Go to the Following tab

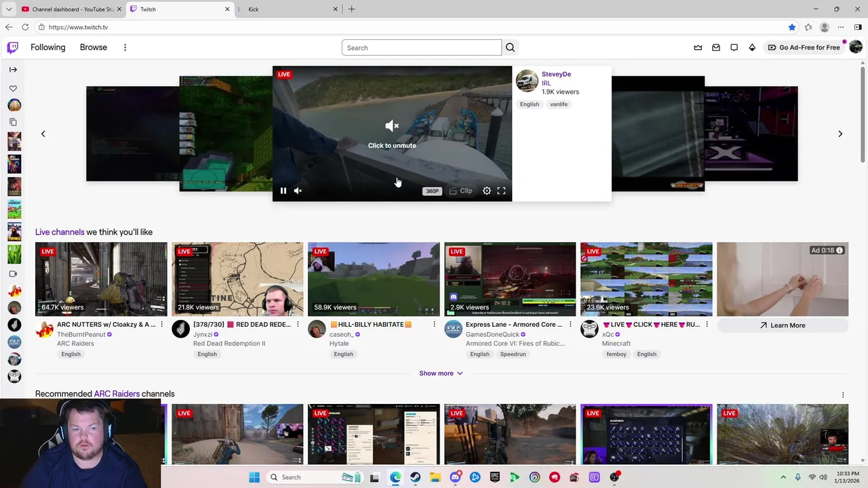[48, 47]
